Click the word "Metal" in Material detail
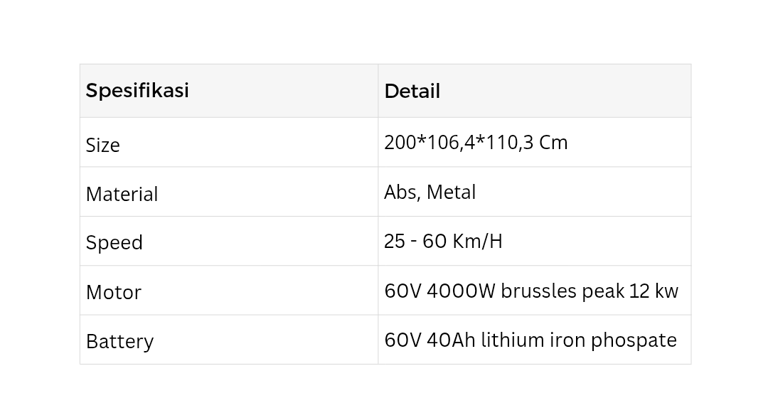Image resolution: width=768 pixels, height=413 pixels. 451,192
